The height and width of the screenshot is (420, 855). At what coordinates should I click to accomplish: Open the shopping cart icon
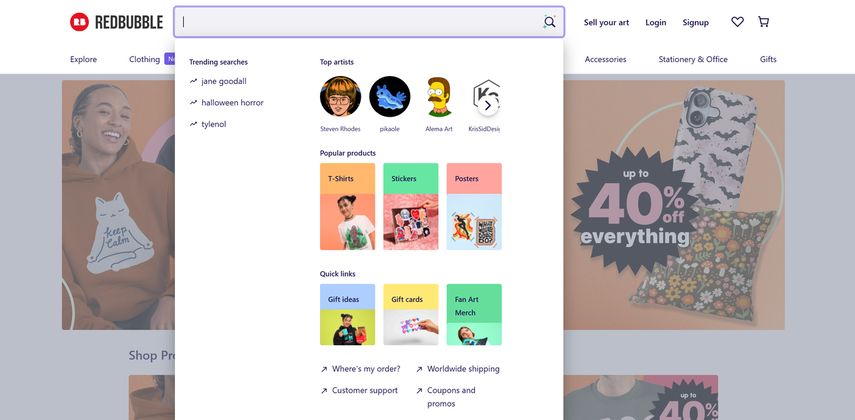coord(763,22)
